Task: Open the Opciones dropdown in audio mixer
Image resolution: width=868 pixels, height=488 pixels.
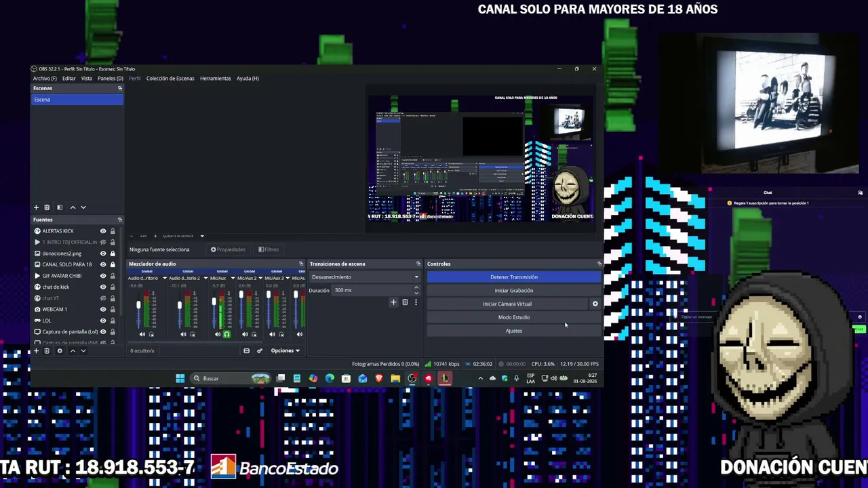Action: [x=285, y=350]
